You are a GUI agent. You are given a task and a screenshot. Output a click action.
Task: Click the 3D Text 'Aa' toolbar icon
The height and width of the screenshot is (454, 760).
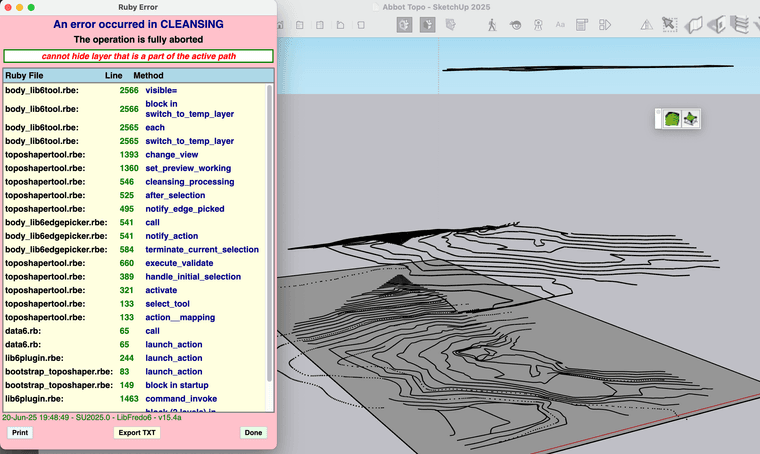point(560,25)
